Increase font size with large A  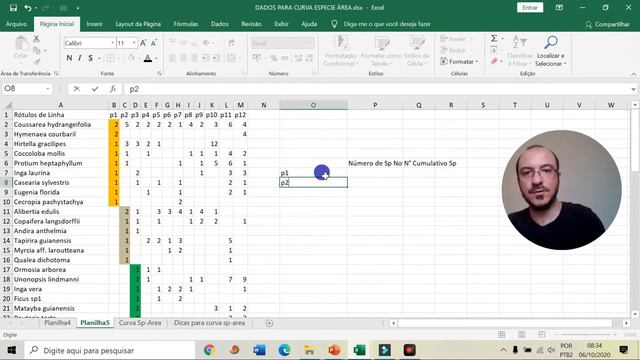click(143, 43)
